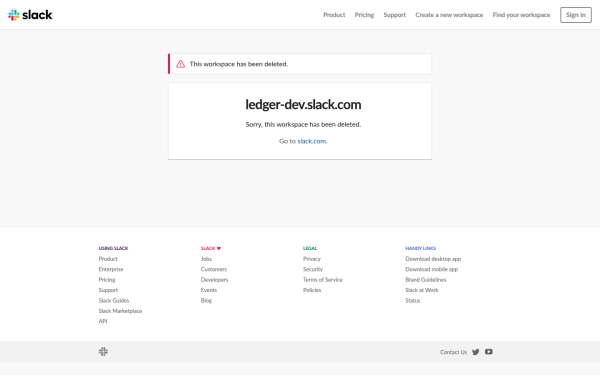
Task: Click the USING SLACK footer heading
Action: [x=113, y=248]
